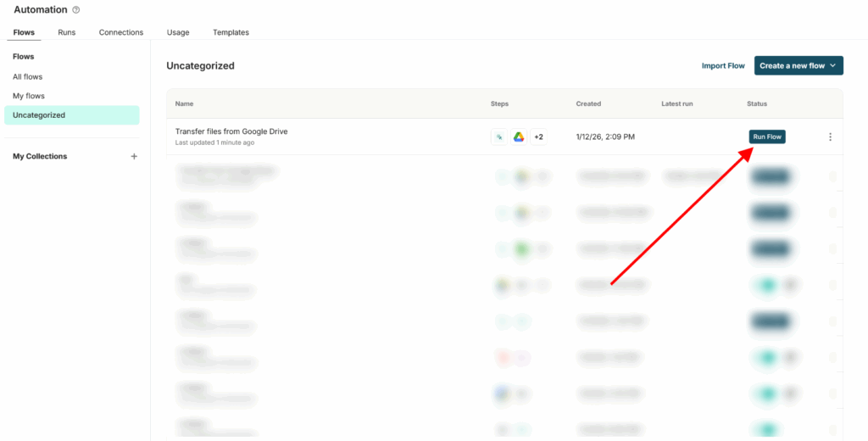Click the Google Drive step icon
Viewport: 868px width, 441px height.
pyautogui.click(x=519, y=137)
